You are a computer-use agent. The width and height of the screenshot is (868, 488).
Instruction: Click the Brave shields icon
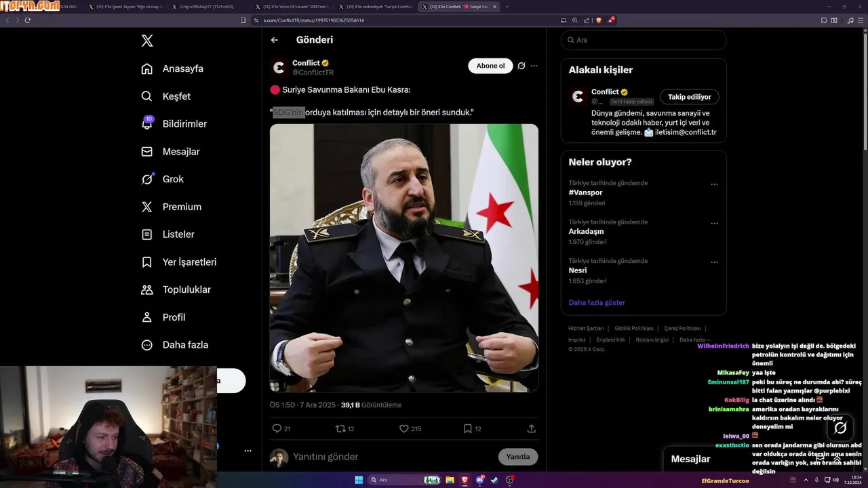tap(598, 20)
